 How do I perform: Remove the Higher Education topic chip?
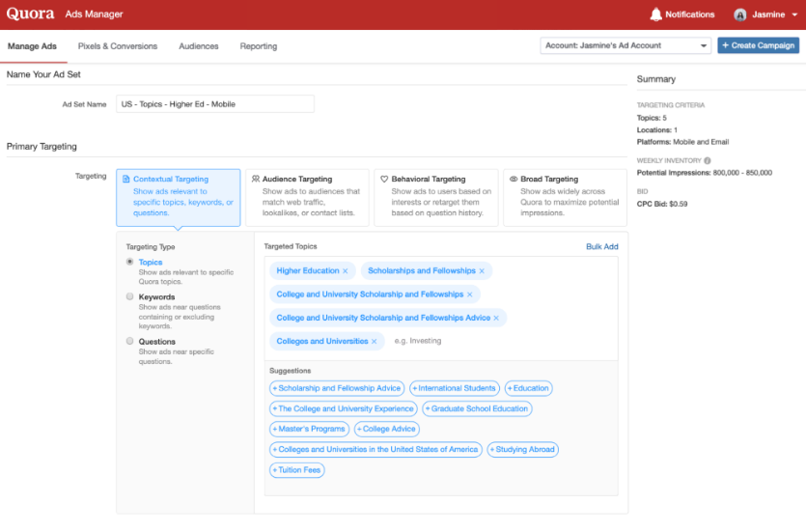346,271
